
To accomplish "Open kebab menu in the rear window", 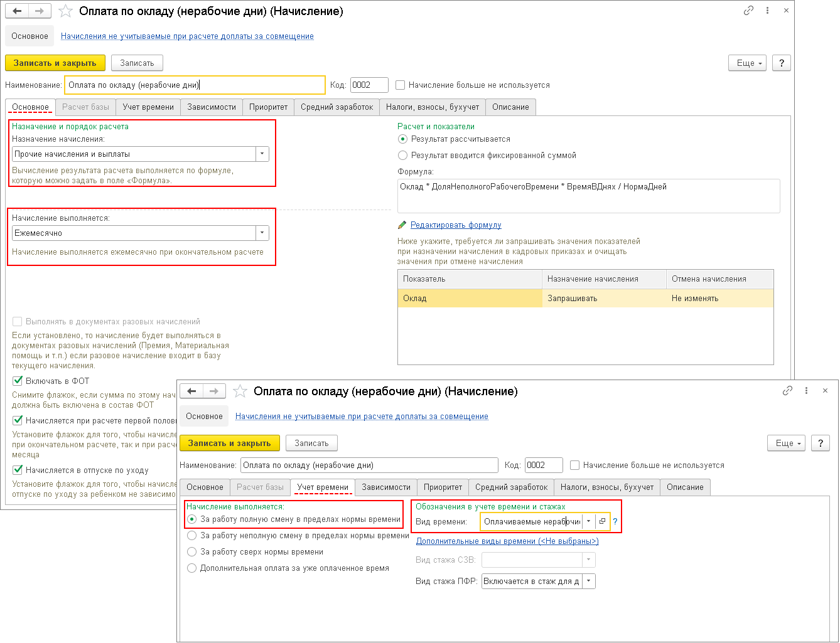I will pyautogui.click(x=767, y=11).
